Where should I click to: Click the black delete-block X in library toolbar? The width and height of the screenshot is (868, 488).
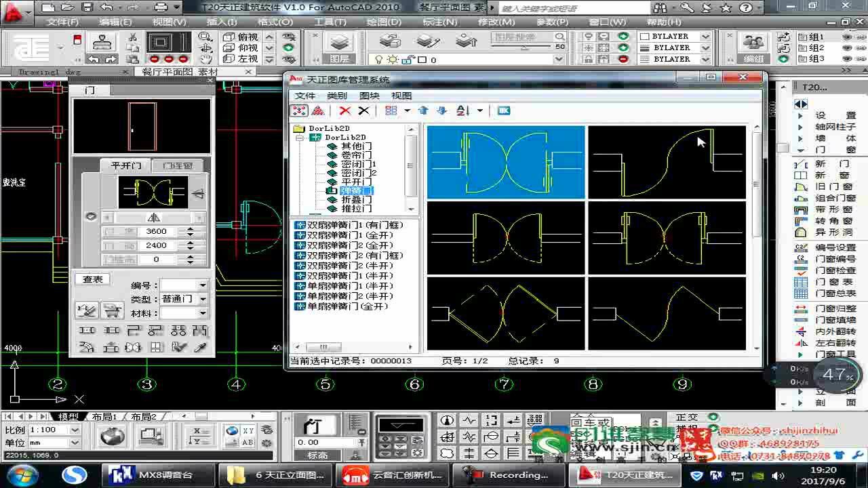click(x=363, y=110)
